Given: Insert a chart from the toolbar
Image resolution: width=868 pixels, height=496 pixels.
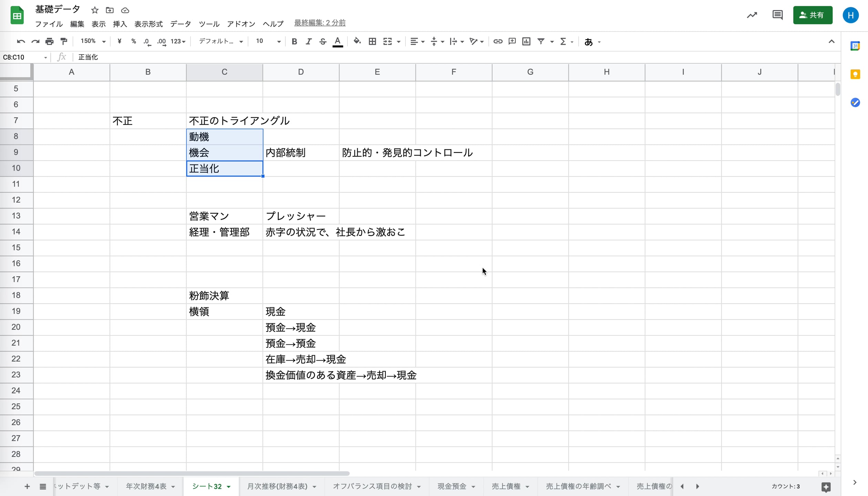Looking at the screenshot, I should pos(526,41).
